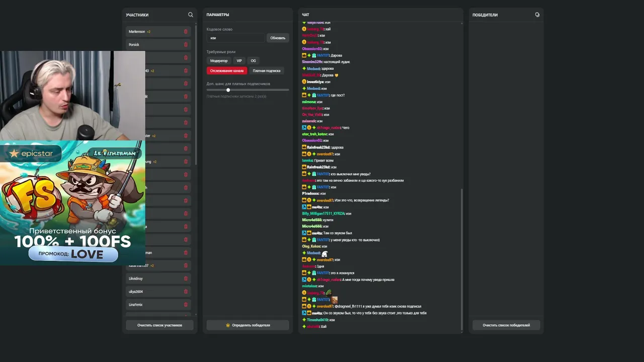Disable the Отслеживание канала requirement
The image size is (644, 362).
point(227,71)
